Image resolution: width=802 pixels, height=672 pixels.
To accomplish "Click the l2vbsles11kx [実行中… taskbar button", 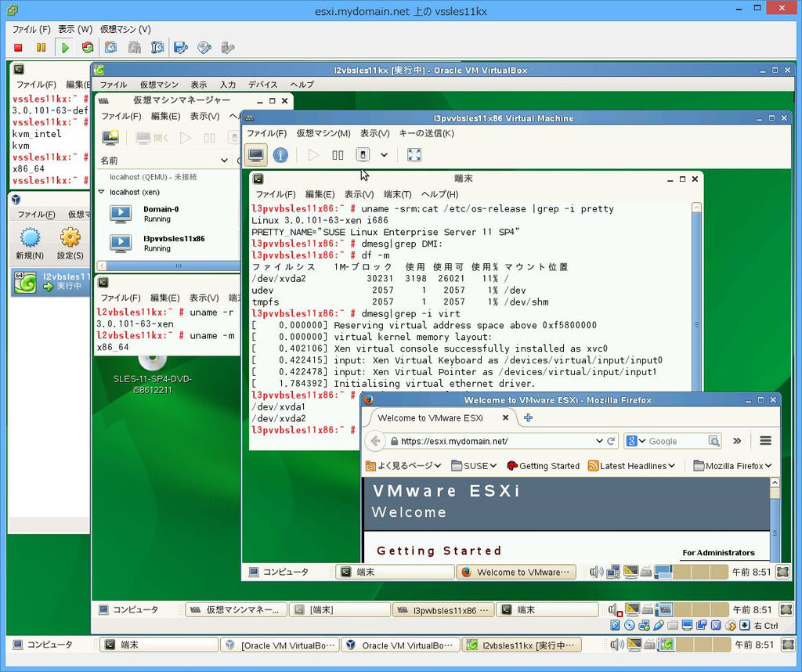I will (x=522, y=645).
